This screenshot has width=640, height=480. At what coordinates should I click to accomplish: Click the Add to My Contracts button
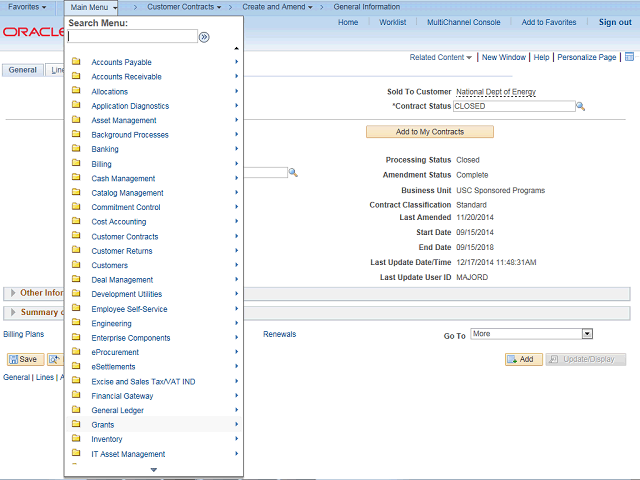(x=429, y=132)
